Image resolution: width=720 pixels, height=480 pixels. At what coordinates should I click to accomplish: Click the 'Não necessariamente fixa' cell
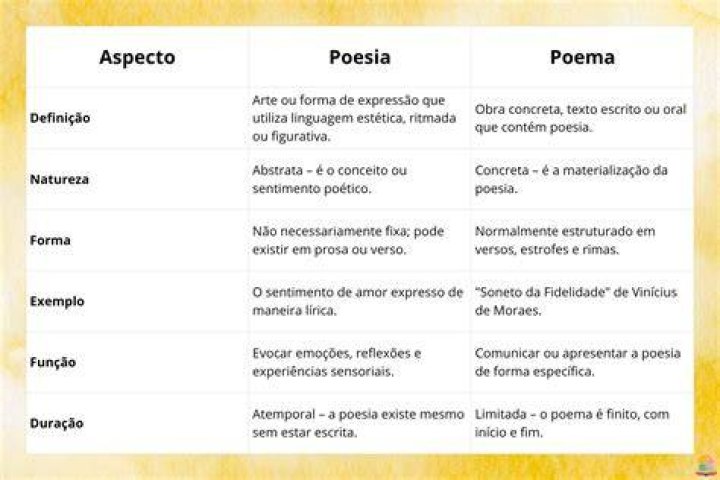pos(348,240)
